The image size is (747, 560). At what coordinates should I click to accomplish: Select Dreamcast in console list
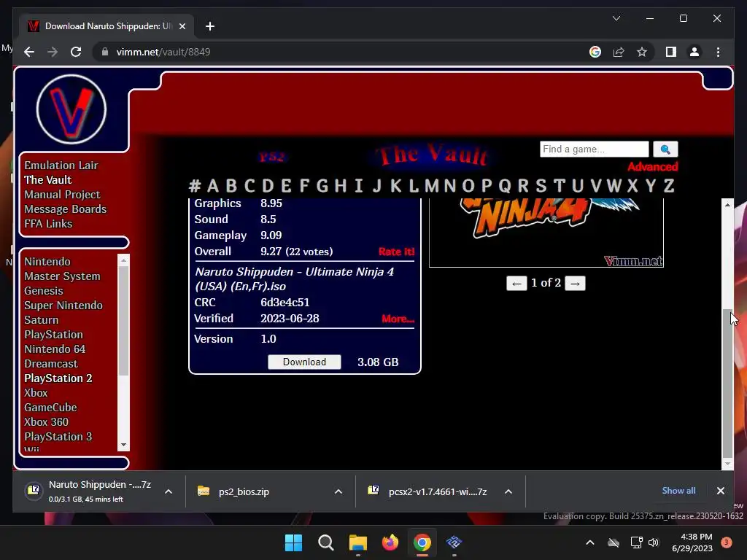coord(51,363)
